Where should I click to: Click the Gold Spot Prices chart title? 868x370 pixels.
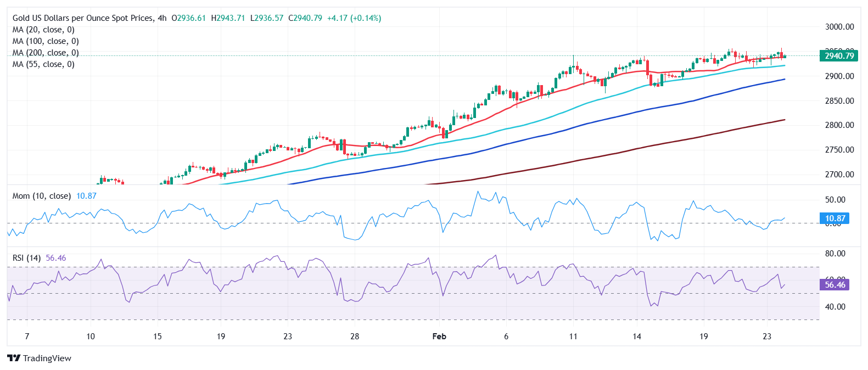click(83, 18)
